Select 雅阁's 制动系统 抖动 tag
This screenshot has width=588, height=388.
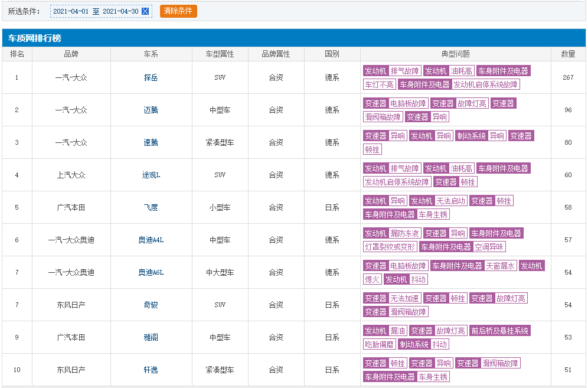(423, 344)
